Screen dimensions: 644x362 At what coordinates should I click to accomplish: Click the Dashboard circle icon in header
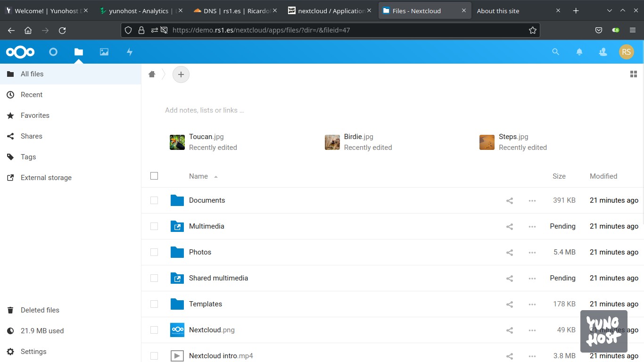click(x=53, y=52)
